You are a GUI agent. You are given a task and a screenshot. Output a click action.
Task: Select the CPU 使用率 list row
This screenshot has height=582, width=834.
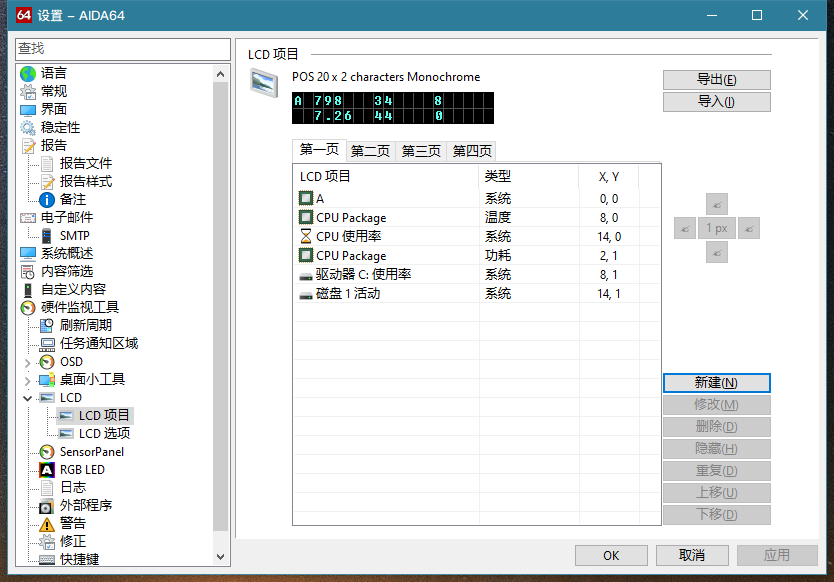coord(348,236)
